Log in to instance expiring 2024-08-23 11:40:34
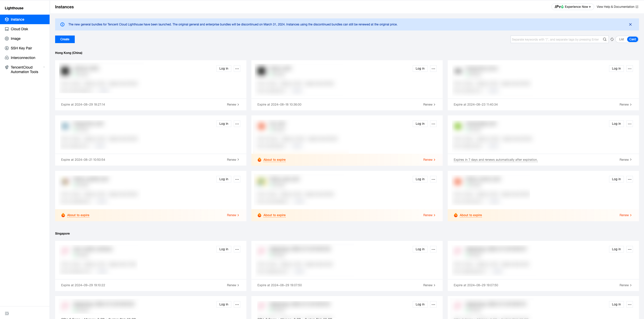Image resolution: width=644 pixels, height=319 pixels. [x=616, y=69]
